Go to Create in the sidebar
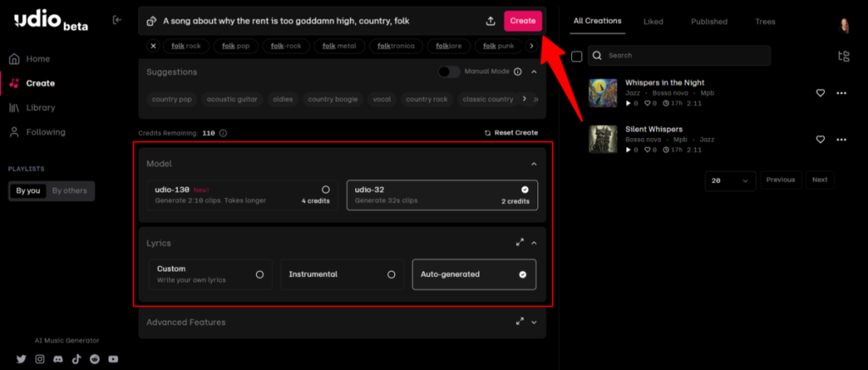The image size is (868, 370). click(x=33, y=84)
